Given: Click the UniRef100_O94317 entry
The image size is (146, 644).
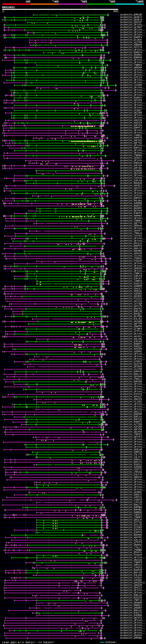Looking at the screenshot, I should [x=131, y=289].
